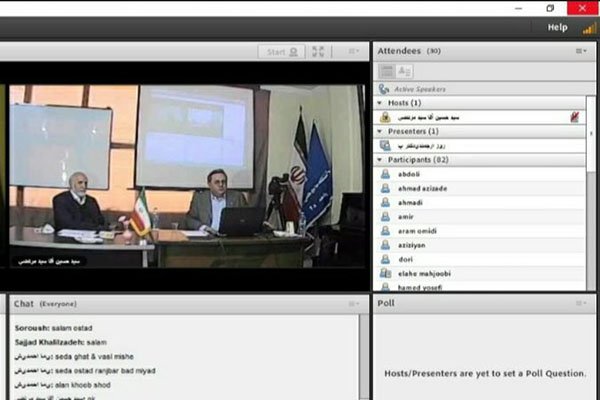This screenshot has width=600, height=400.
Task: Select participant amir
Action: tap(480, 217)
